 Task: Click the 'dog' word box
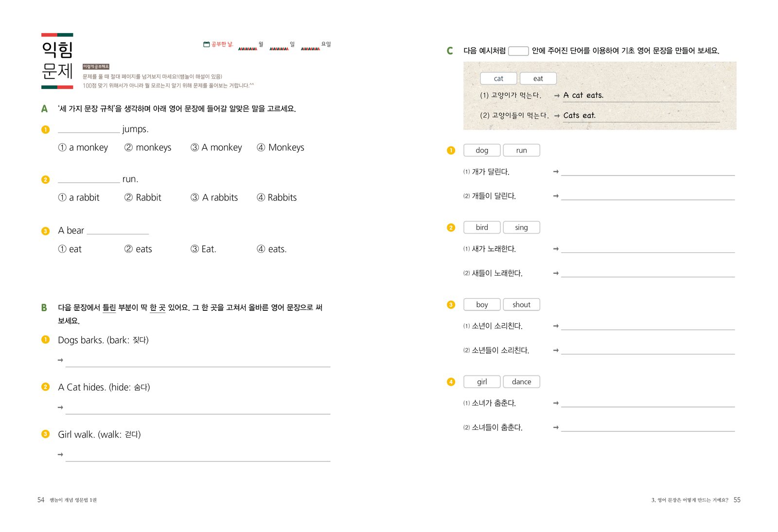[x=482, y=150]
